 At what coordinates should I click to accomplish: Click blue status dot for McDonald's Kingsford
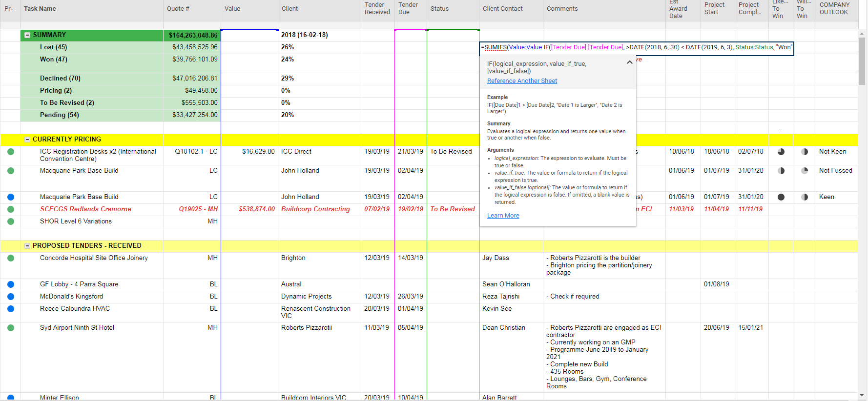point(11,297)
